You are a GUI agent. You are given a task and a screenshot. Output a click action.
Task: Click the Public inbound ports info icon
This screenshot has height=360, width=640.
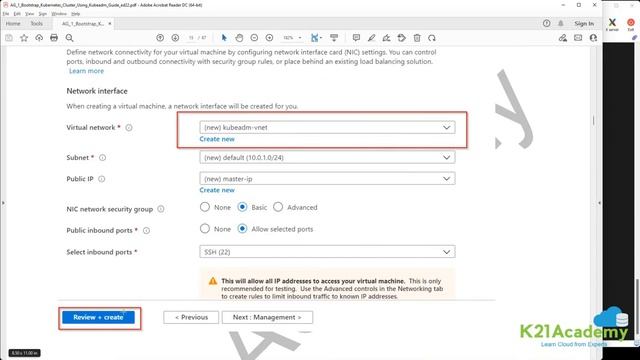coord(146,231)
